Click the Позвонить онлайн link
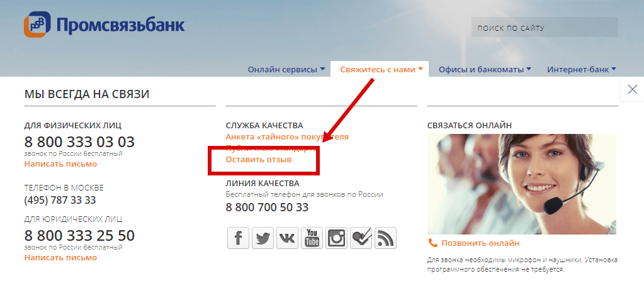Screen dimensions: 644x293 click(x=480, y=243)
